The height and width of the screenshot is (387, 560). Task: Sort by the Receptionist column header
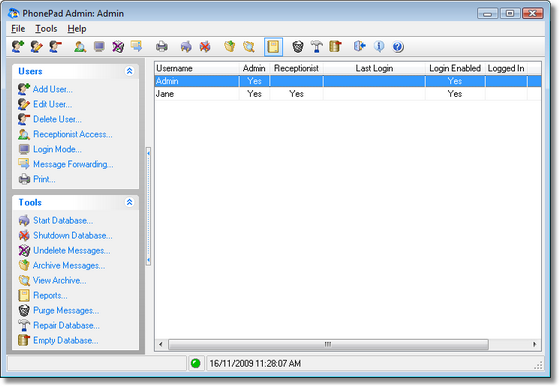tap(296, 68)
